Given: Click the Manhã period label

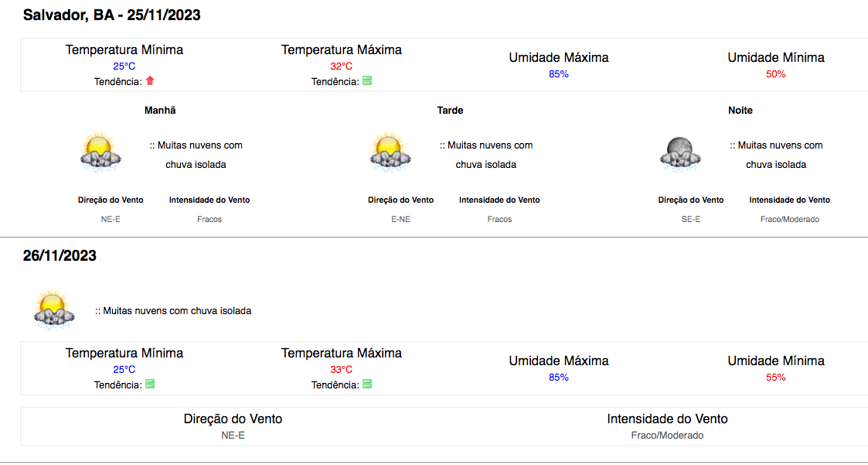Looking at the screenshot, I should [x=160, y=111].
